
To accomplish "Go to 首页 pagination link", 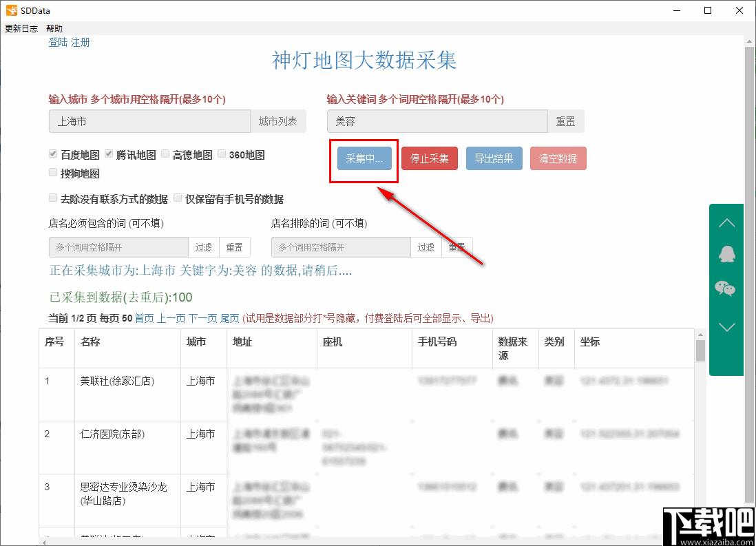I will [x=144, y=318].
